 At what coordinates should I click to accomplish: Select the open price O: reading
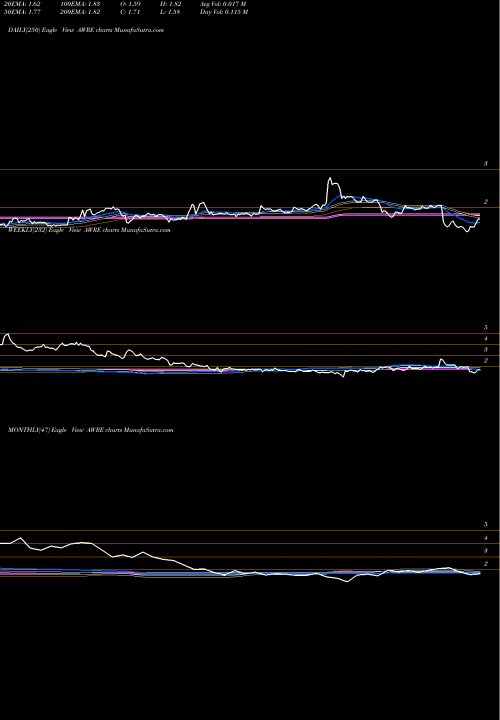coord(130,4)
